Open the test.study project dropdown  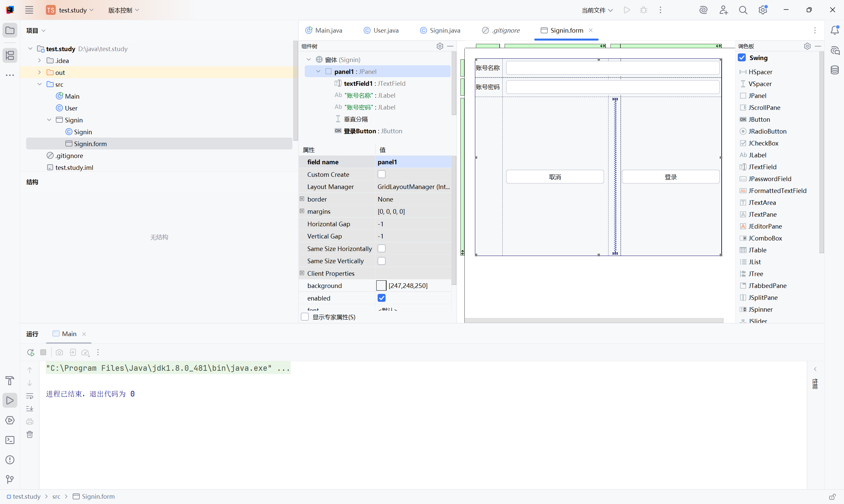point(70,10)
